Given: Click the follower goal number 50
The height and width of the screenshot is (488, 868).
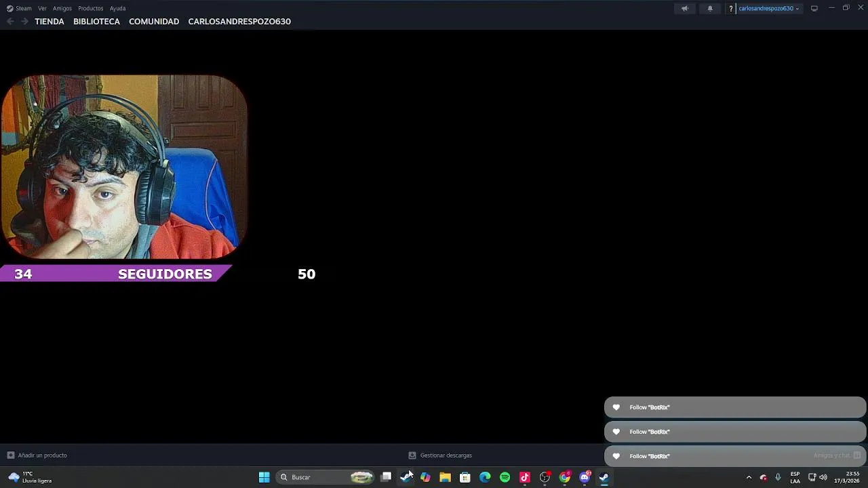Looking at the screenshot, I should click(x=307, y=274).
